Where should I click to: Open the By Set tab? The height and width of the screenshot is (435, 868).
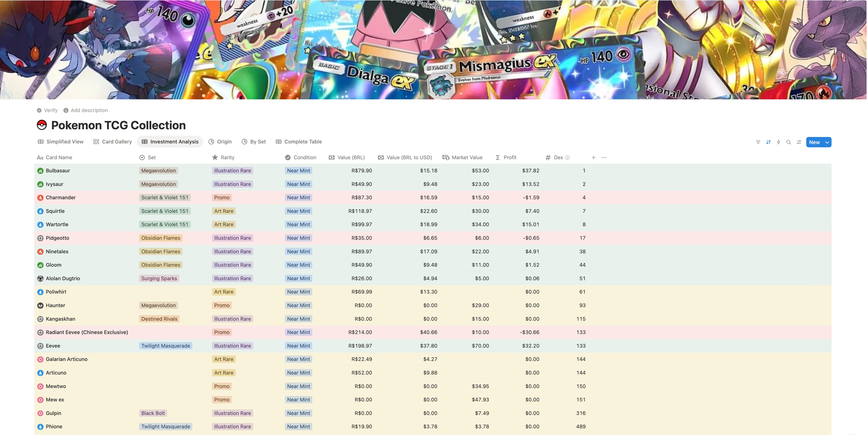click(x=254, y=142)
